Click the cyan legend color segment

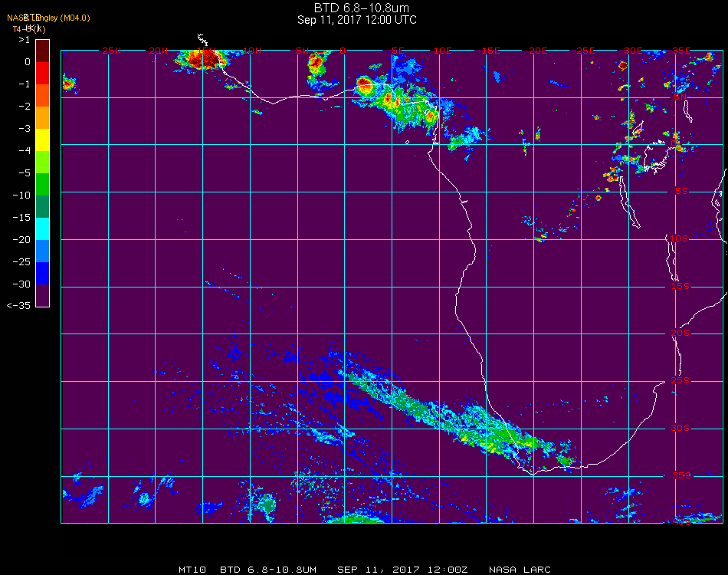coord(42,229)
